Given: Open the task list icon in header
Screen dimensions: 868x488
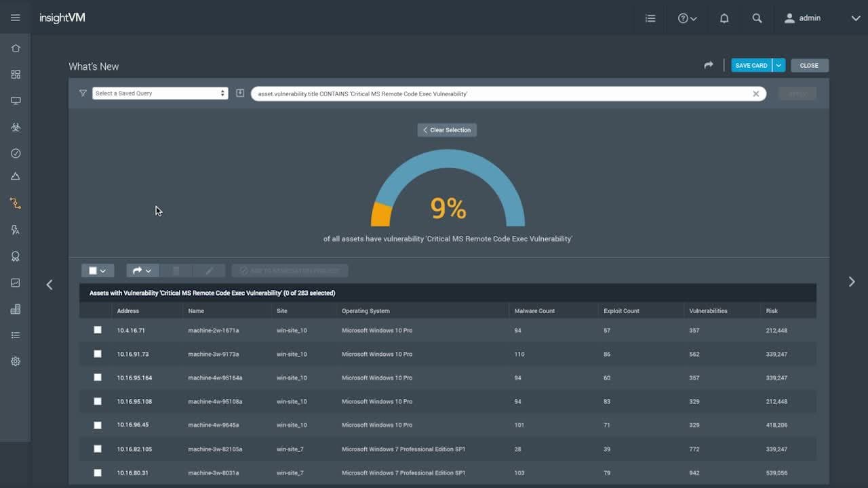Looking at the screenshot, I should click(650, 18).
